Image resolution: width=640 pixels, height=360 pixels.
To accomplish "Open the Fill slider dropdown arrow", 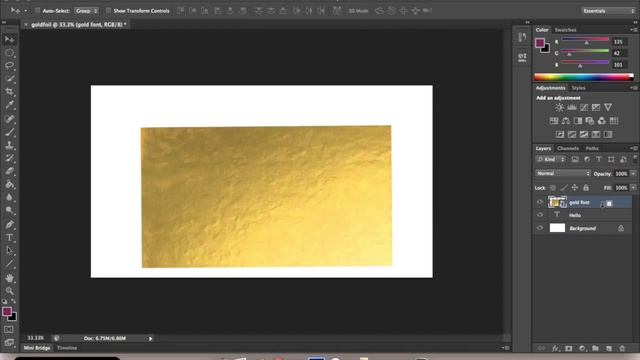I will [633, 188].
